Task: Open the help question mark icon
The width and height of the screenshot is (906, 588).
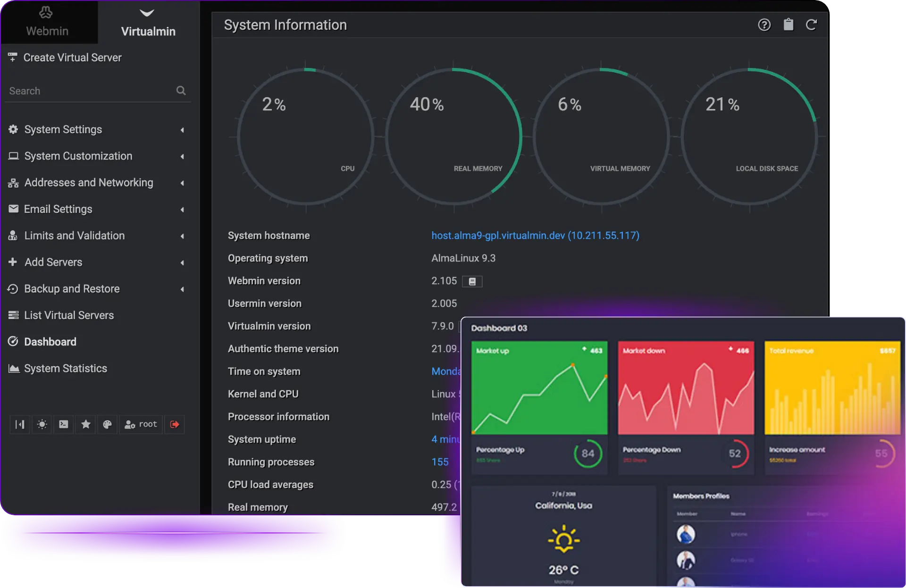Action: tap(764, 25)
